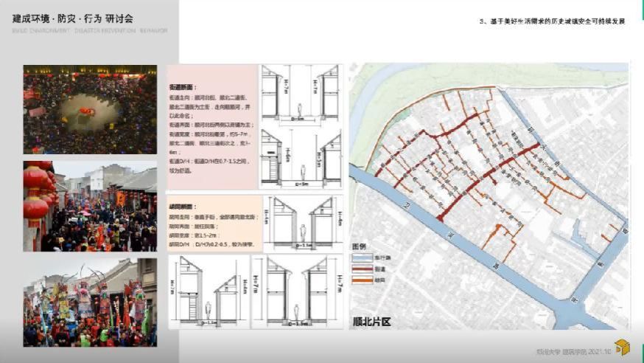Viewport: 644px width, 363px height.
Task: Open the middle photo with red lanterns
Action: (x=90, y=206)
